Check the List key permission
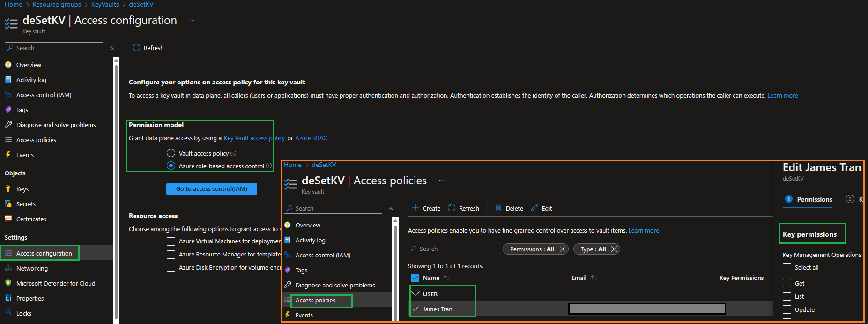This screenshot has height=324, width=868. (787, 296)
